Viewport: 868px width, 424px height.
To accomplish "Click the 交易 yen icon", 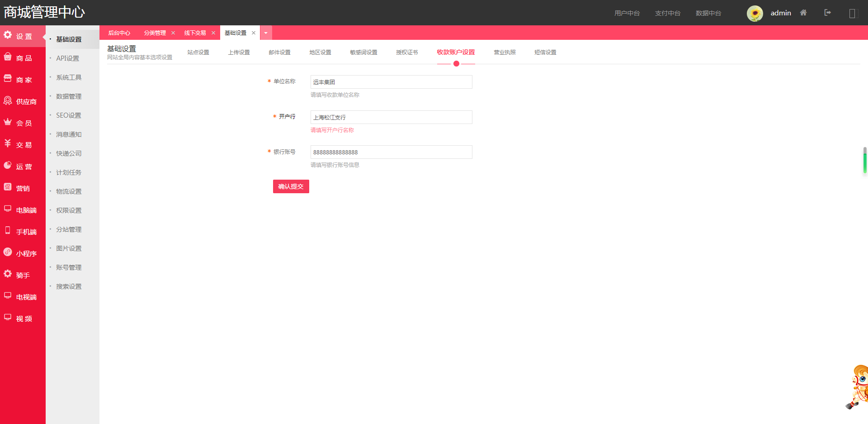I will tap(8, 143).
